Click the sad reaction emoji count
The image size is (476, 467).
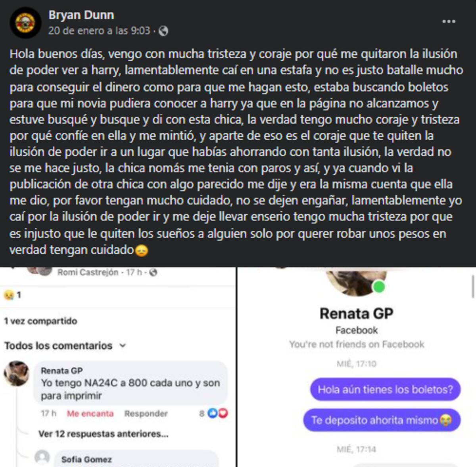click(12, 295)
